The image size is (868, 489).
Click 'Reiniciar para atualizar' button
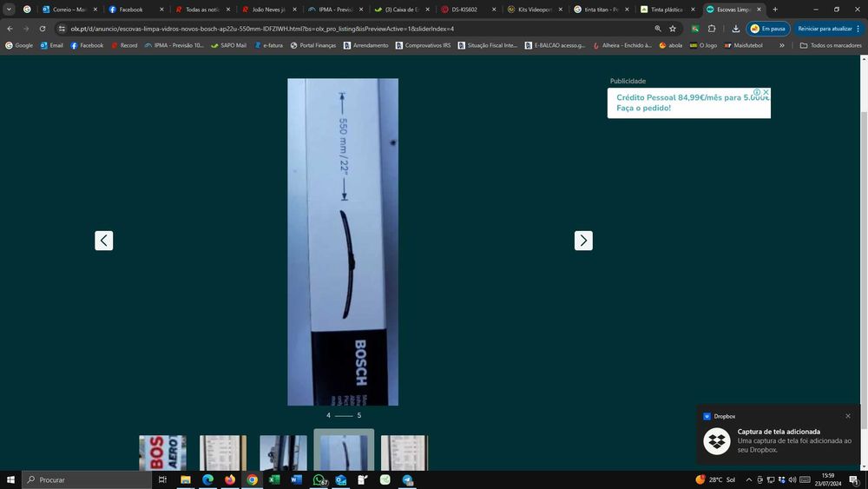click(828, 29)
